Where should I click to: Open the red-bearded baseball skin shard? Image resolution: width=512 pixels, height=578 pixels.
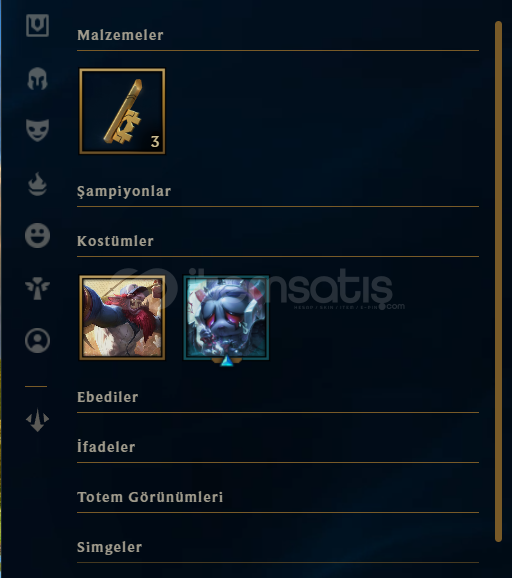[x=122, y=317]
